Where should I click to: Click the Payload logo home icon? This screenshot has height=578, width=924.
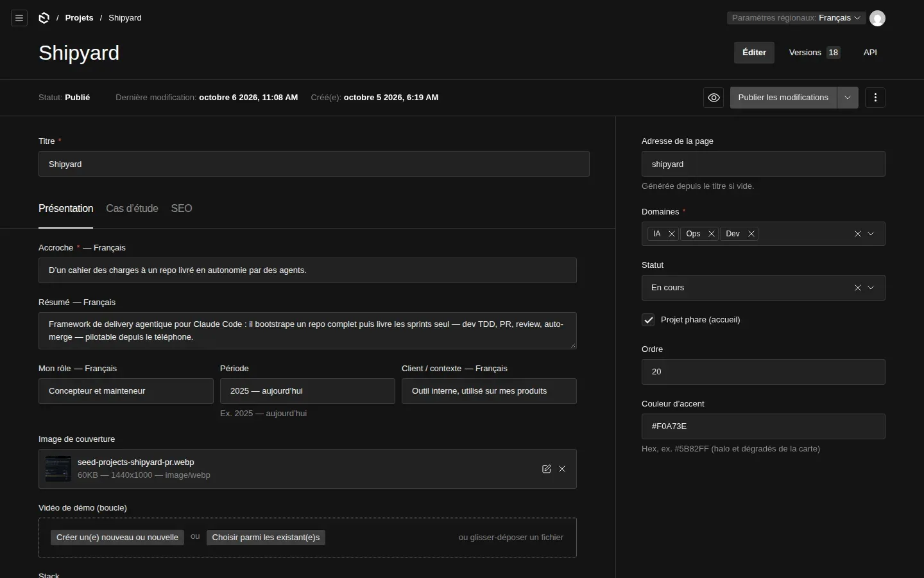(x=44, y=18)
